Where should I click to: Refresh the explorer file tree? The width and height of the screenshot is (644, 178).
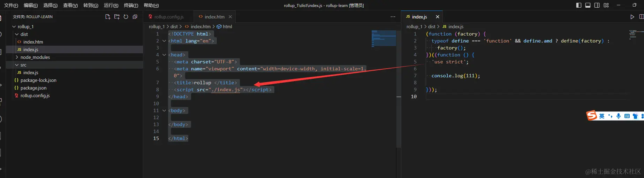[x=126, y=17]
